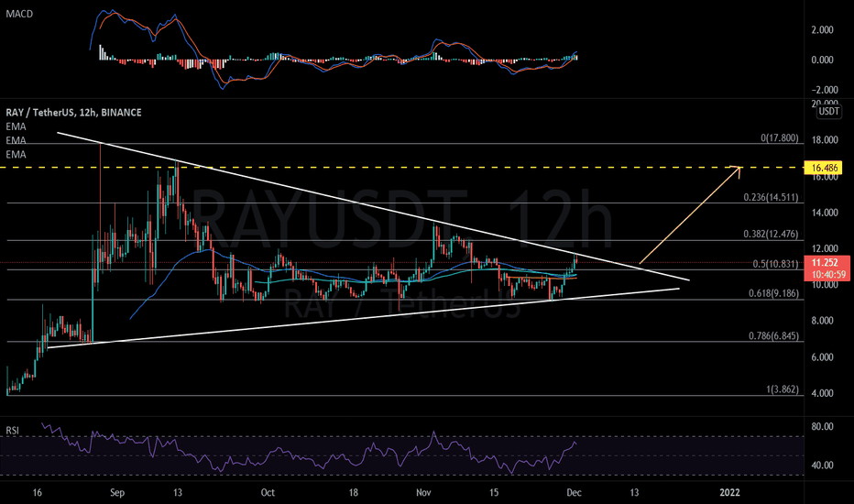
Task: Click the MACD 0.000 axis value
Action: point(823,60)
